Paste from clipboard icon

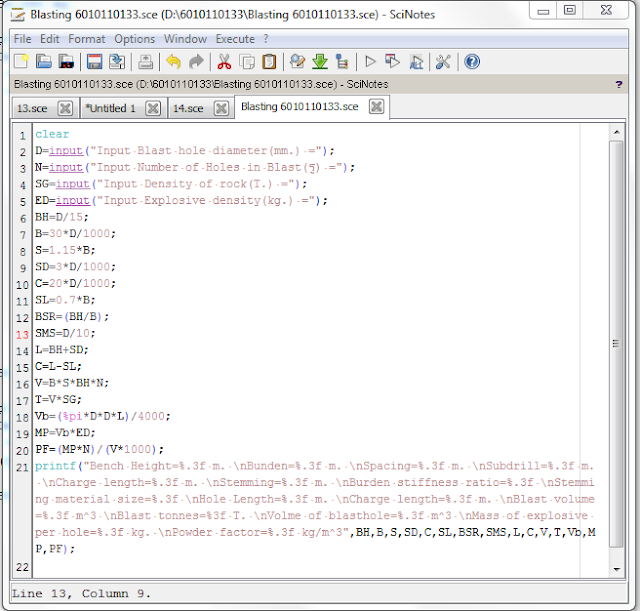click(269, 62)
